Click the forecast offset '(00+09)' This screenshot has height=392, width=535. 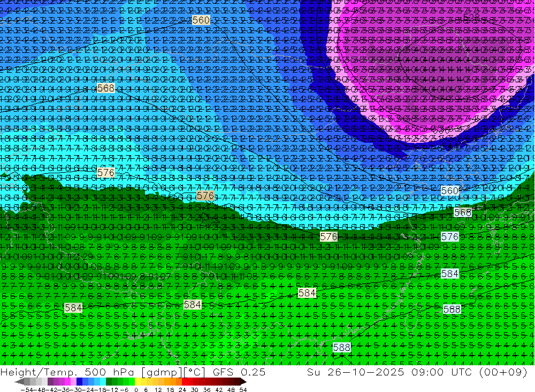(x=503, y=372)
